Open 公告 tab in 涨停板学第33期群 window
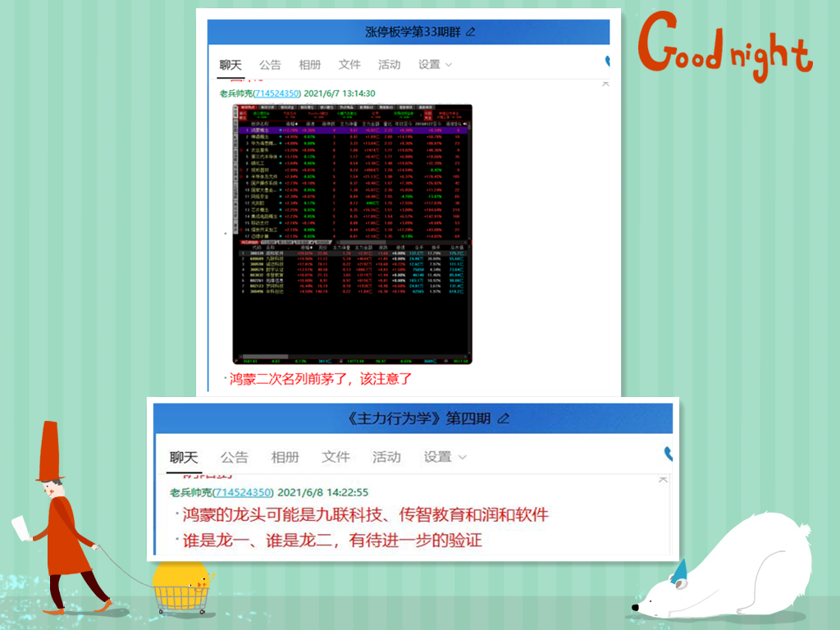 point(270,65)
